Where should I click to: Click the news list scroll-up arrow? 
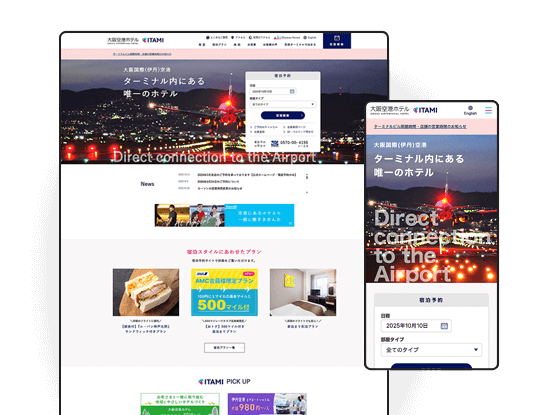(307, 175)
